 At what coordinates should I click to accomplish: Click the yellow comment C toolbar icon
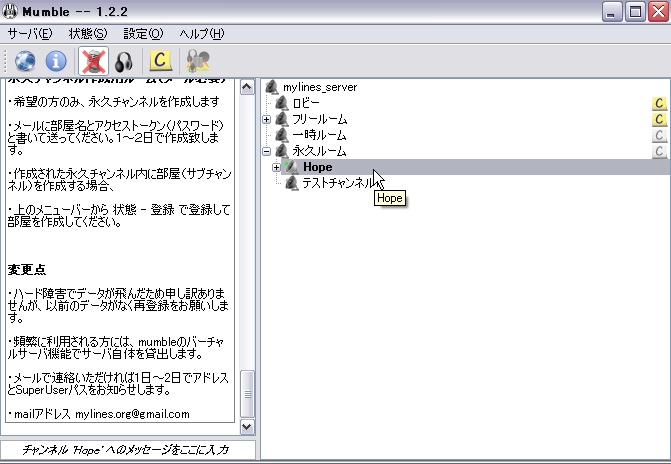[x=160, y=60]
